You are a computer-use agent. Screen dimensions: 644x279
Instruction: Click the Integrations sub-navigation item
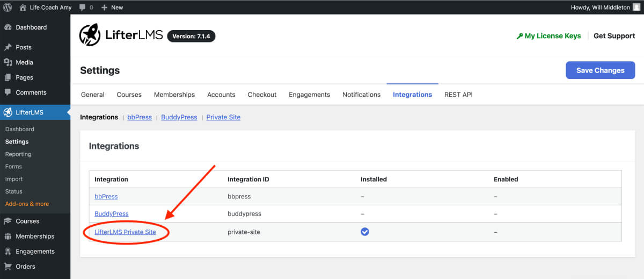pyautogui.click(x=99, y=117)
